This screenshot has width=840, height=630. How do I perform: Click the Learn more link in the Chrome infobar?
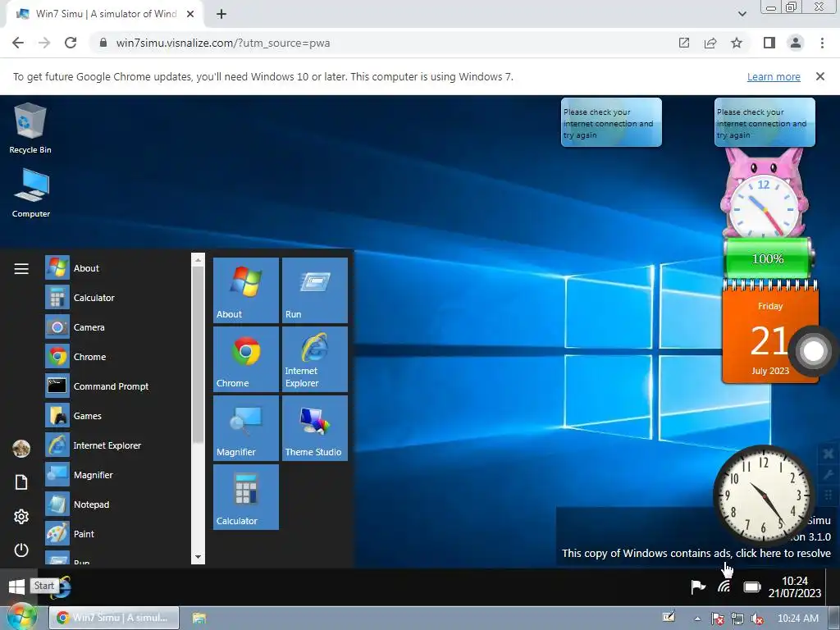[x=774, y=76]
